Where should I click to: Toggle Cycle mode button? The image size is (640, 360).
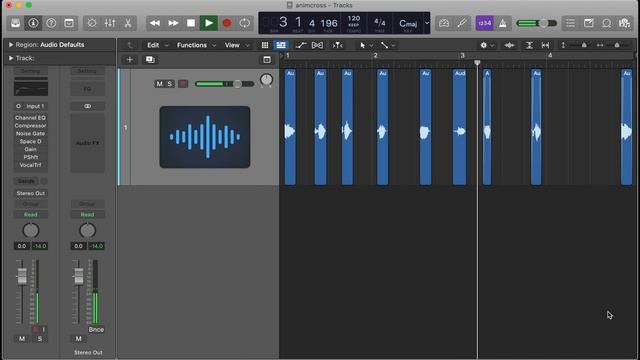pos(244,23)
